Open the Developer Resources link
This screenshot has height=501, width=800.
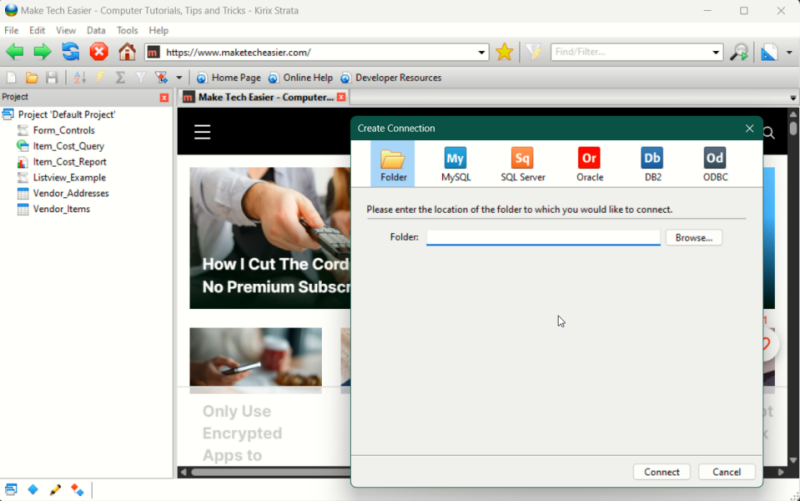tap(391, 78)
